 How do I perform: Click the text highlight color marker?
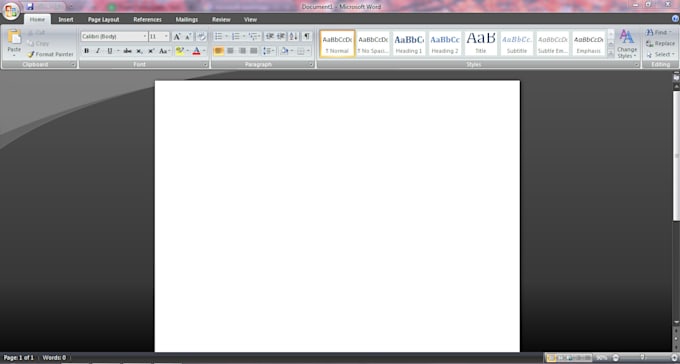point(180,51)
